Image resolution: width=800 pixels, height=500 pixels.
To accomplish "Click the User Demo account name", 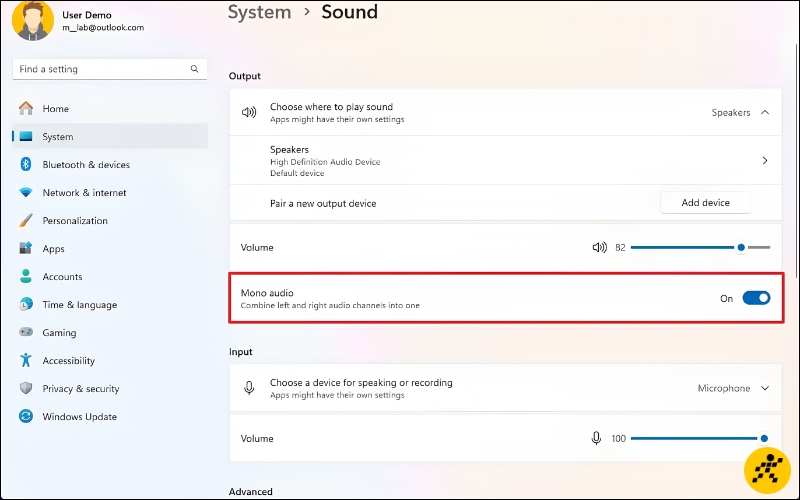I will [x=87, y=15].
